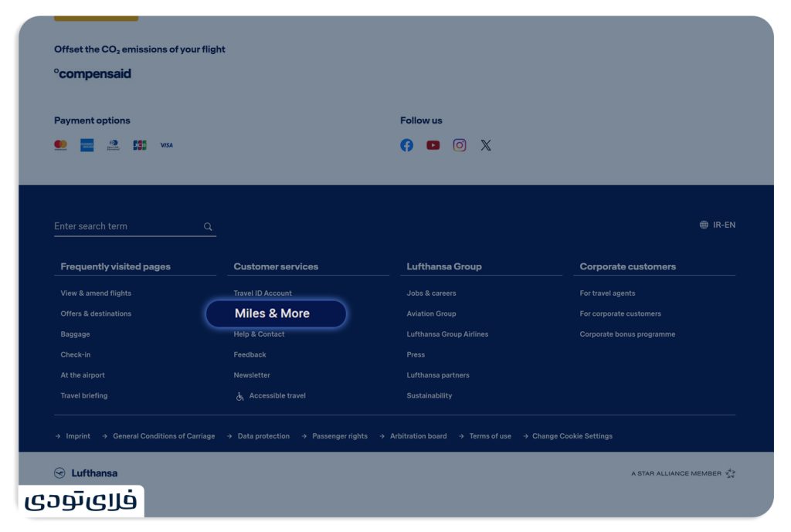Open Lufthansa's Facebook page icon

pos(406,145)
